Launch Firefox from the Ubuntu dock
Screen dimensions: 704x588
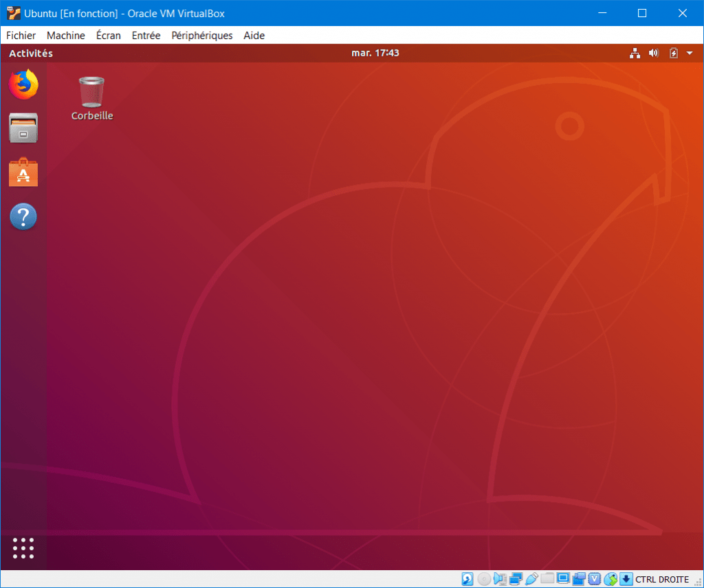pyautogui.click(x=23, y=84)
